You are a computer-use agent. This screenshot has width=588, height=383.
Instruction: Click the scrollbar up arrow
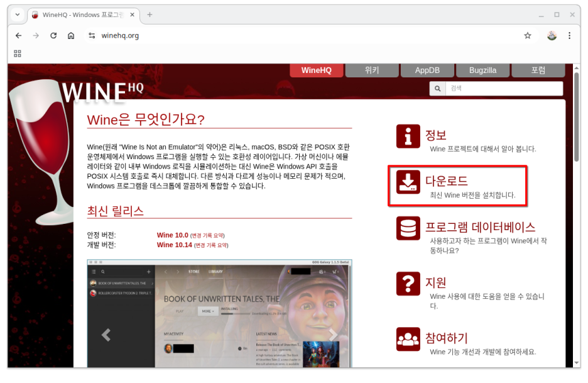click(x=576, y=68)
